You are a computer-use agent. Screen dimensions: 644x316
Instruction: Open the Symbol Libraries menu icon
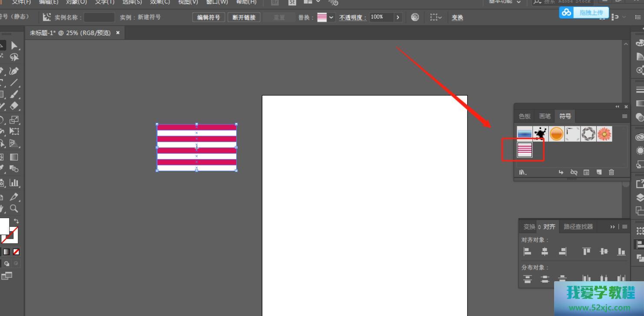pos(523,172)
